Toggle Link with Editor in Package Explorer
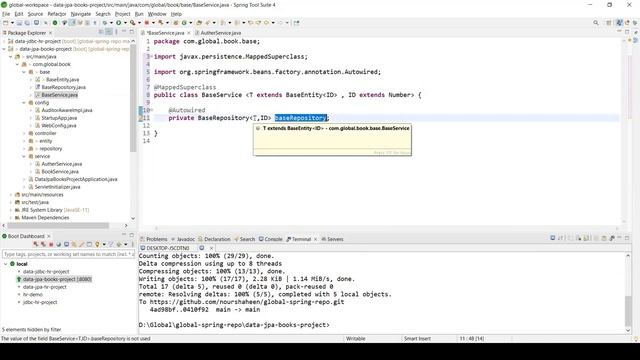Image resolution: width=640 pixels, height=360 pixels. [x=109, y=32]
